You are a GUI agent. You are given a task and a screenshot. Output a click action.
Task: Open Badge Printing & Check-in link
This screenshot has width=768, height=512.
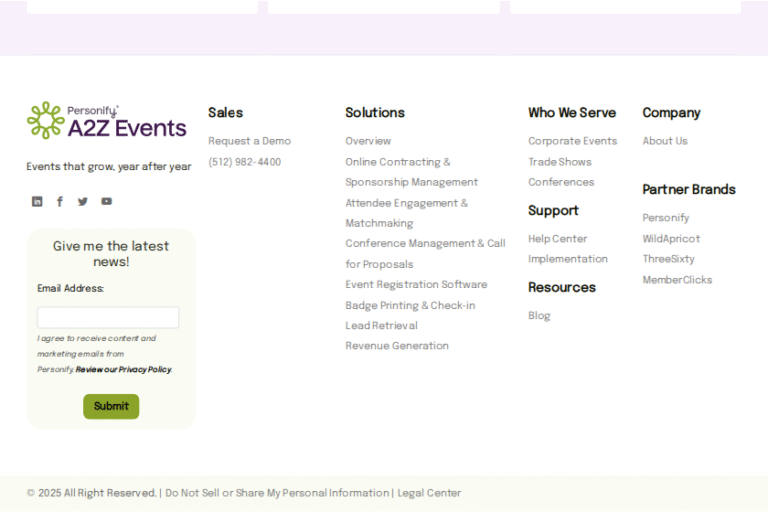pyautogui.click(x=410, y=306)
